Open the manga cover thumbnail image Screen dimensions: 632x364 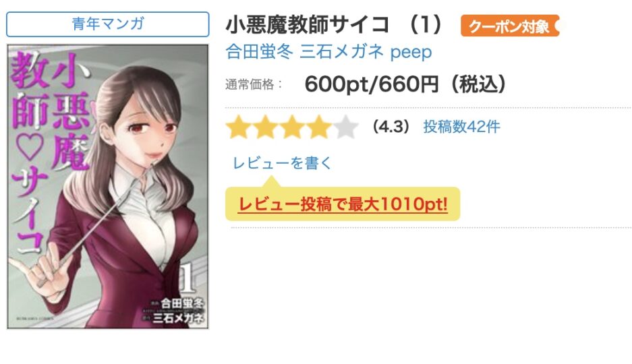point(108,187)
